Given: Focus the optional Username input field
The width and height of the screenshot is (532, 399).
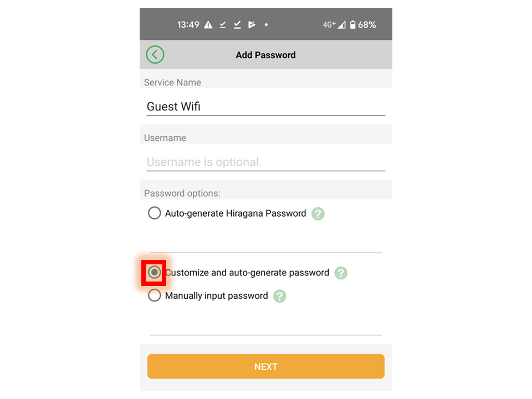Looking at the screenshot, I should pos(265,162).
